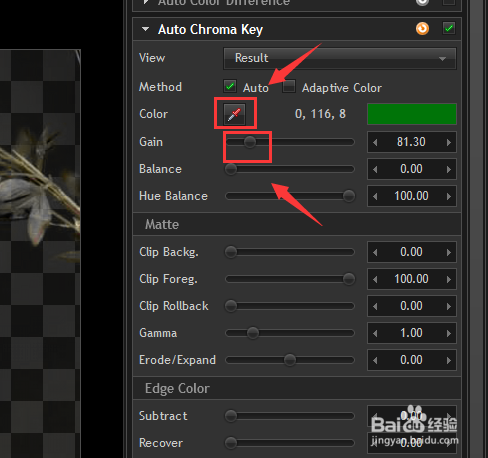The width and height of the screenshot is (488, 458).
Task: Click the Hue Balance slider handle
Action: click(x=349, y=196)
